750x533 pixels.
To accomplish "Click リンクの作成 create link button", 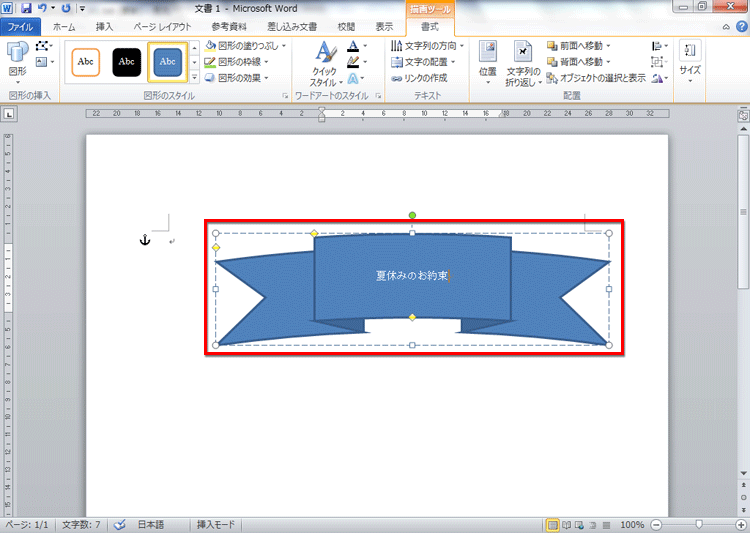I will coord(419,78).
